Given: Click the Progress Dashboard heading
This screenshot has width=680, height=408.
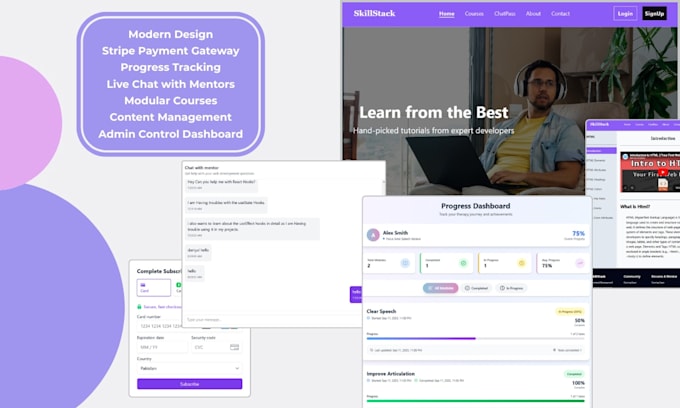Looking at the screenshot, I should click(476, 206).
